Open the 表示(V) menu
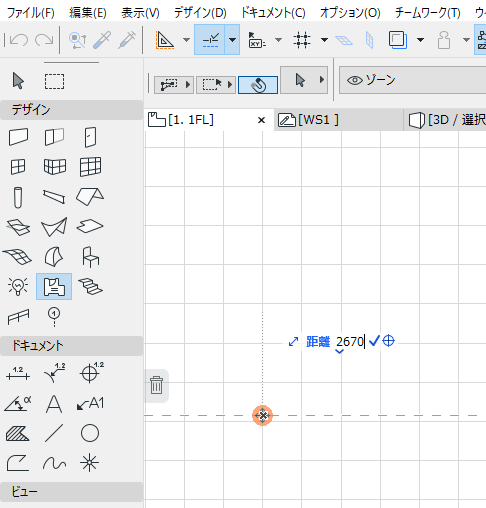486x508 pixels. 140,13
